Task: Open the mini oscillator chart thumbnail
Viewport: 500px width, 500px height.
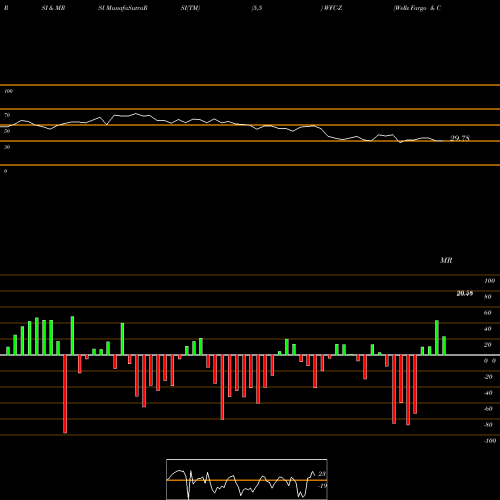Action: click(247, 479)
